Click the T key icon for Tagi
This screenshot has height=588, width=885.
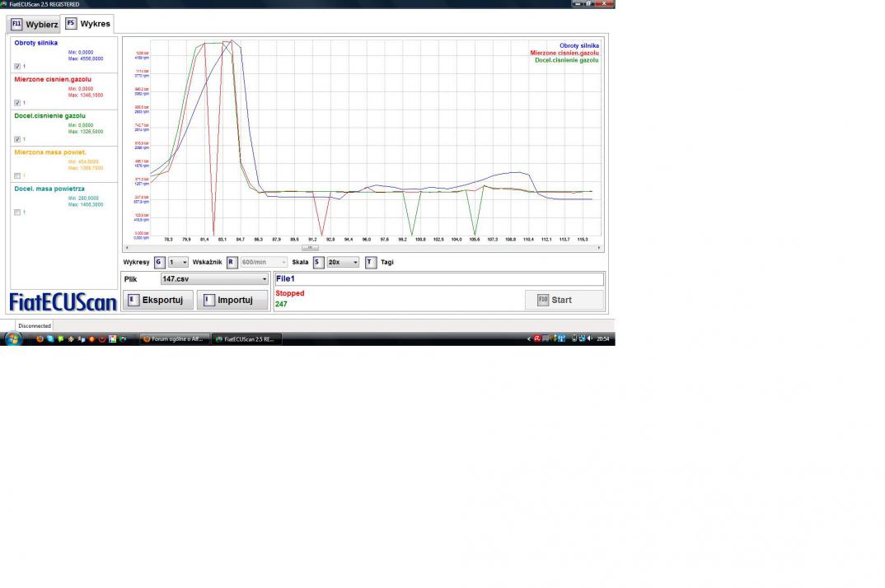tap(370, 263)
